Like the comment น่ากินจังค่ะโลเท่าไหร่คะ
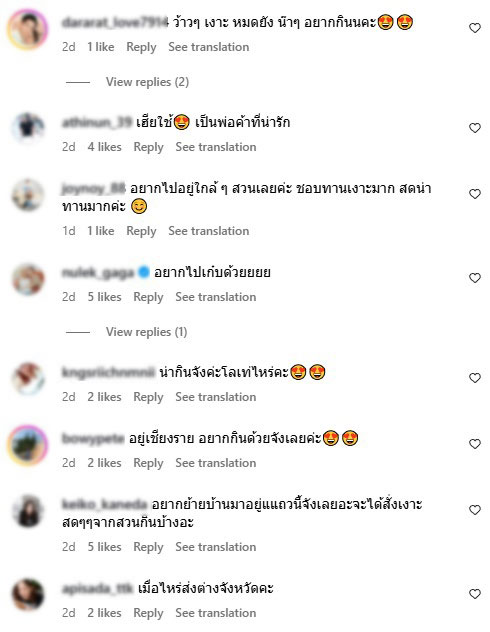Viewport: 490px width, 632px height. pos(475,378)
